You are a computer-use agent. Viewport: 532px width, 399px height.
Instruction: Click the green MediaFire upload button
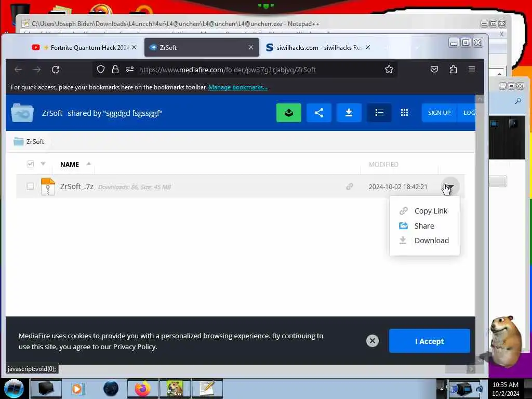(289, 113)
